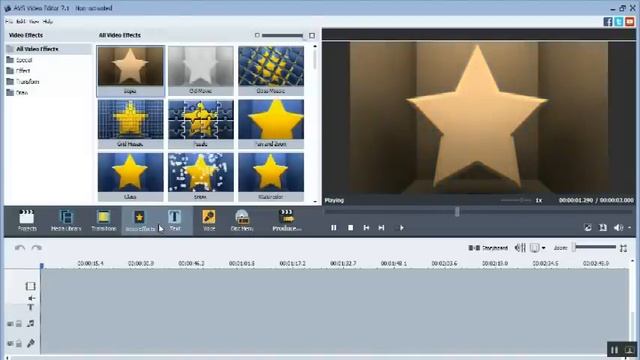The image size is (640, 360).
Task: Select the music track note icon
Action: (x=31, y=324)
